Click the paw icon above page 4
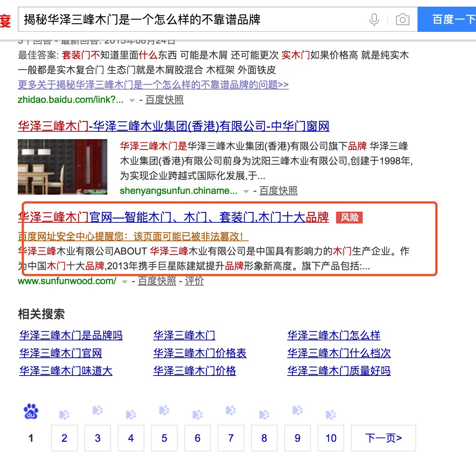Image resolution: width=476 pixels, height=461 pixels. [131, 415]
